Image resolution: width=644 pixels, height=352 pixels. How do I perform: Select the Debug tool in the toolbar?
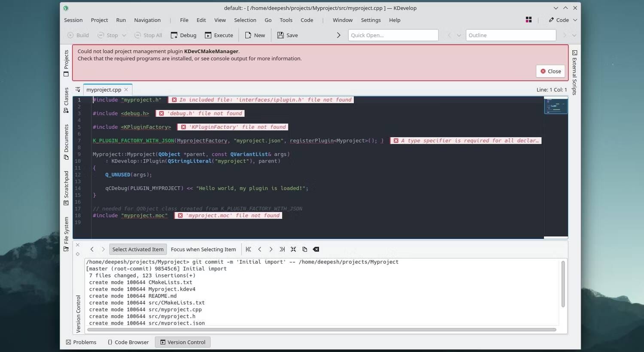click(x=183, y=35)
